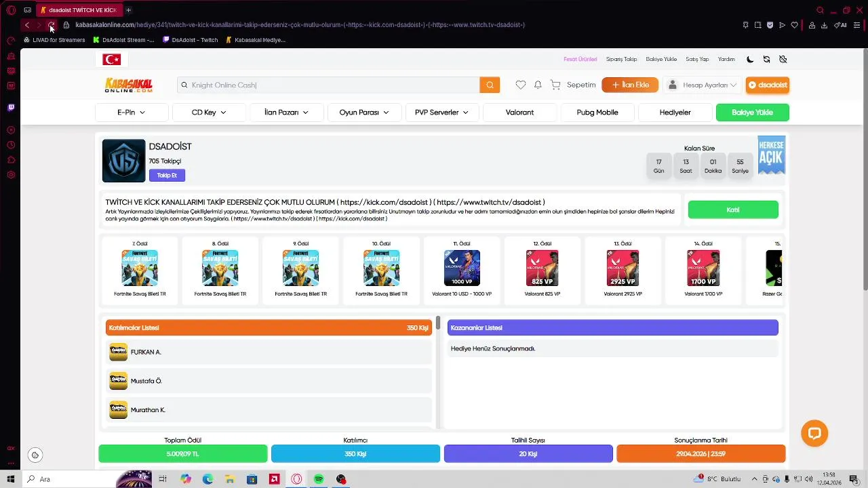Screen dimensions: 868x488
Task: Open the Valorant category tab
Action: click(519, 113)
